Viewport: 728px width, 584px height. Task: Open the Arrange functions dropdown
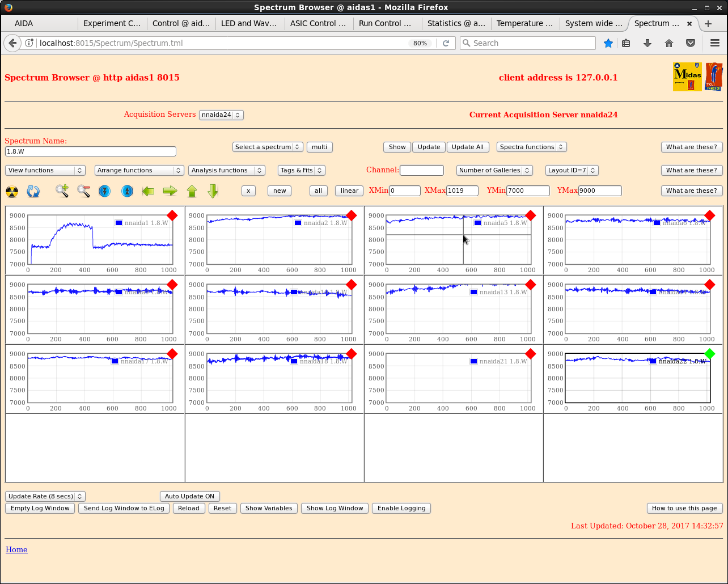pos(139,170)
